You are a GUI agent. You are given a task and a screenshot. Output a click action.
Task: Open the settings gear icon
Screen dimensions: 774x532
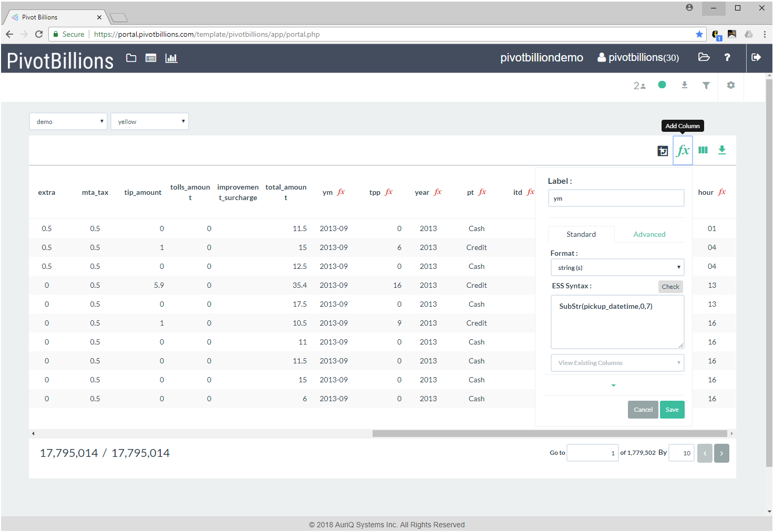(731, 85)
